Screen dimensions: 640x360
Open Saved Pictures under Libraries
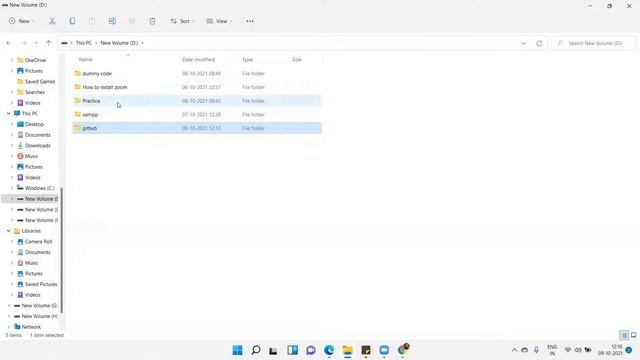tap(41, 284)
